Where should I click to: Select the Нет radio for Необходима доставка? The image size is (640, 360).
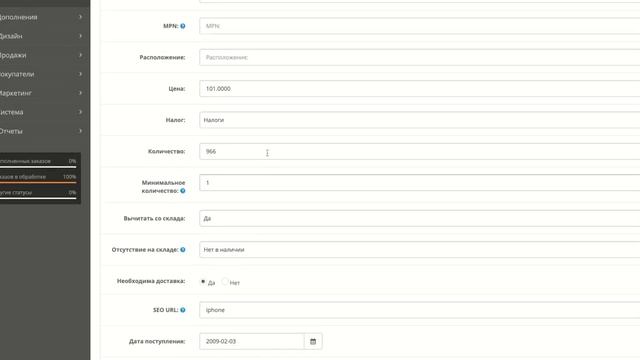point(225,282)
